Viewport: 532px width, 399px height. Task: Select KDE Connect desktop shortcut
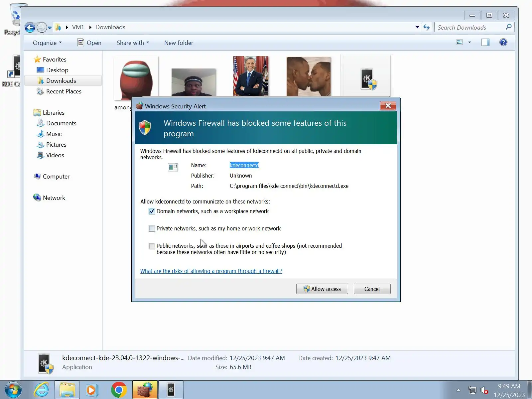pyautogui.click(x=12, y=71)
